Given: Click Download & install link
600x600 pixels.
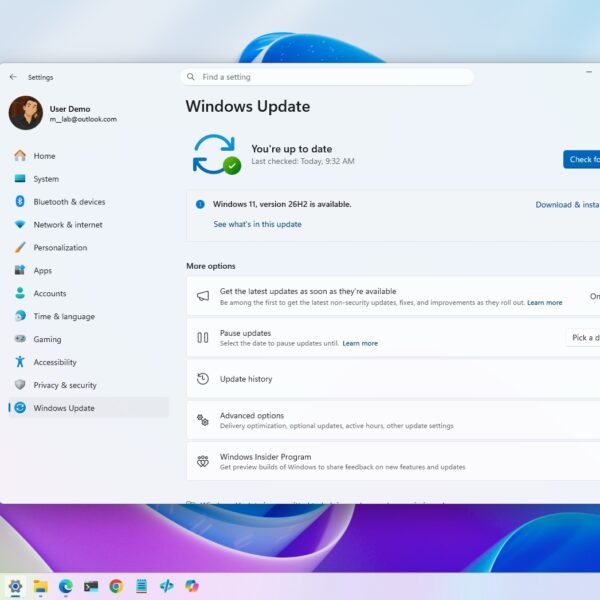Looking at the screenshot, I should click(567, 205).
